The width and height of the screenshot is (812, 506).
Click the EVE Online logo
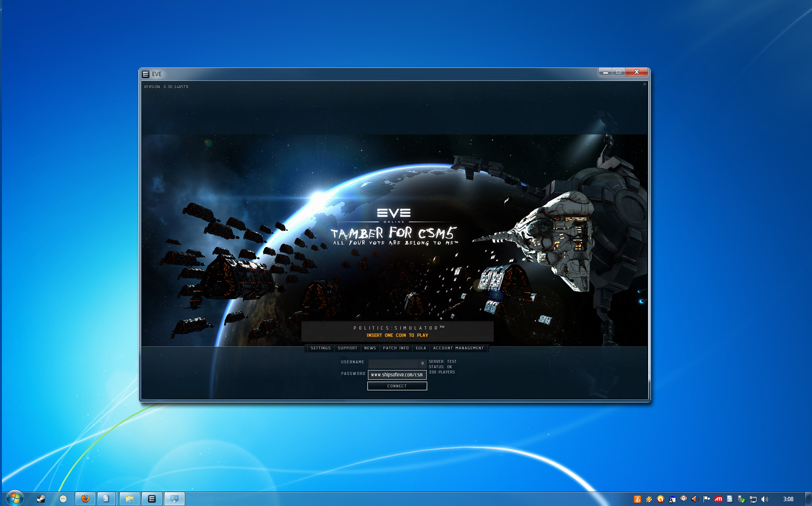394,215
